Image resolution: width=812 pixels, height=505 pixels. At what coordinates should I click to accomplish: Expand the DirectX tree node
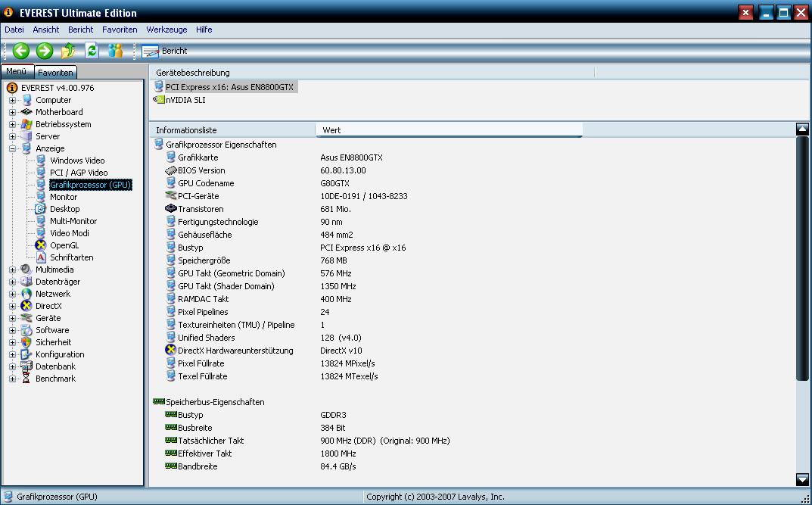[x=12, y=306]
